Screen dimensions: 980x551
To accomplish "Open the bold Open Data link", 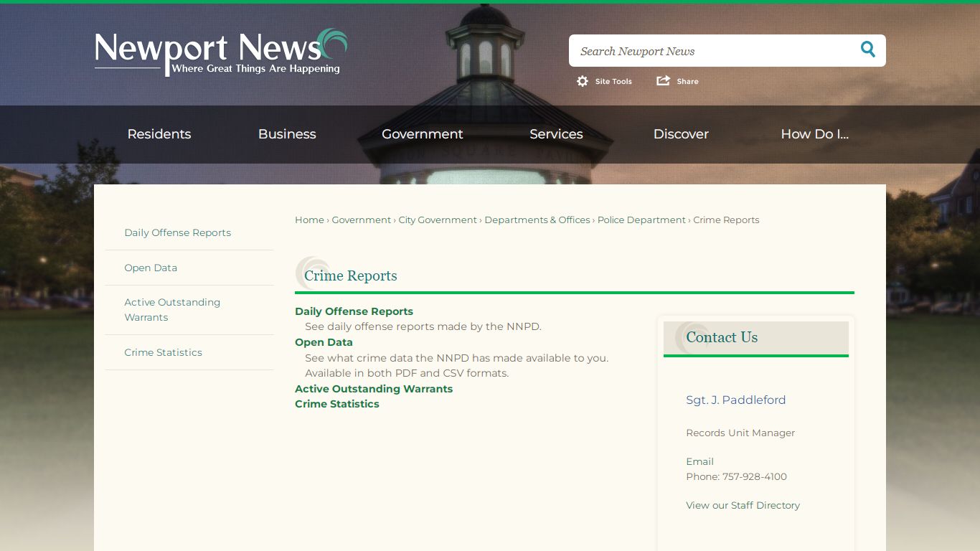I will pyautogui.click(x=324, y=342).
